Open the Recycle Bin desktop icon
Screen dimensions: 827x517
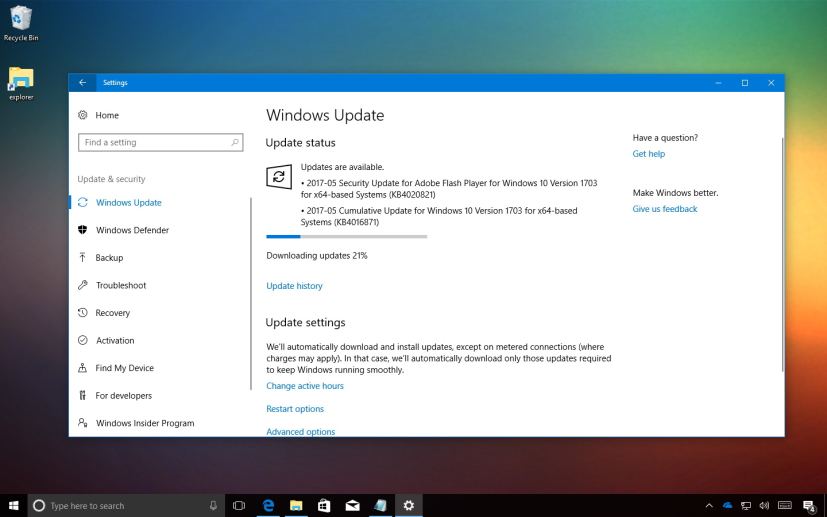21,24
